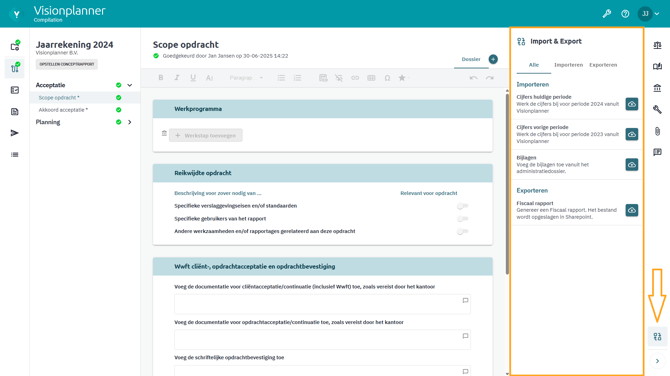Viewport: 670px width, 376px height.
Task: Click the main content vertical scrollbar
Action: tap(507, 184)
